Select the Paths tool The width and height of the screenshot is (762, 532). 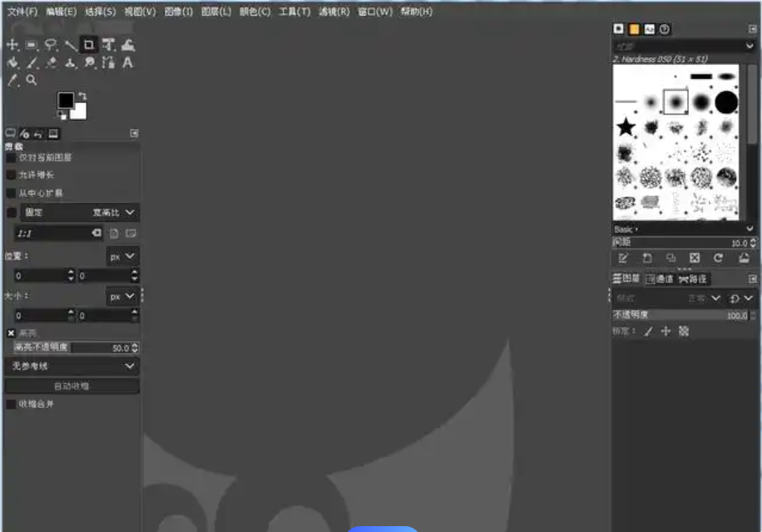coord(108,62)
